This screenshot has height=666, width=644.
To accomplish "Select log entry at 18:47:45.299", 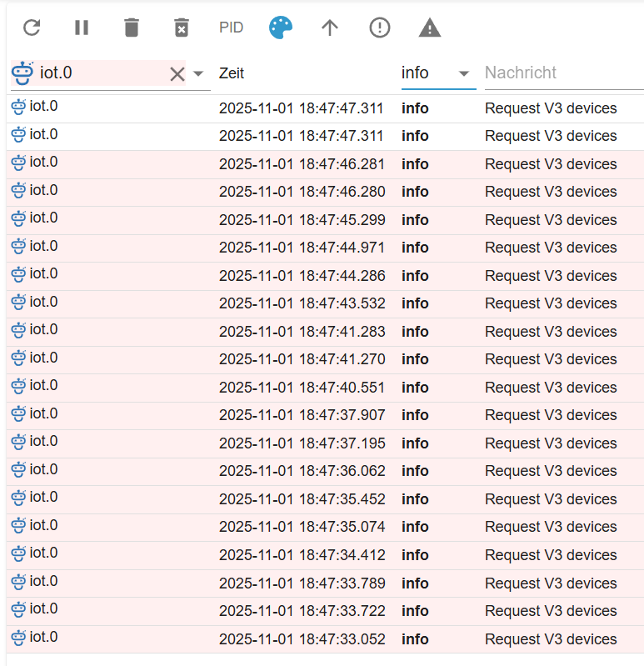I will tap(325, 220).
